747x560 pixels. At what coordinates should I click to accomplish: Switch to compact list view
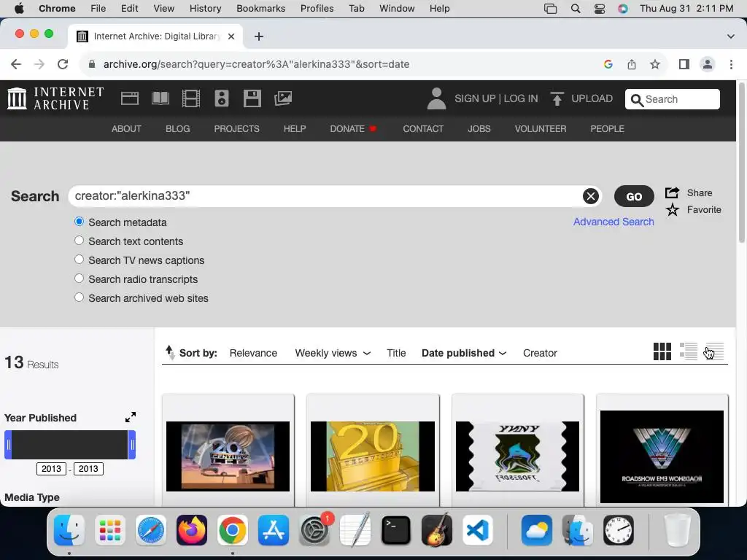point(715,351)
